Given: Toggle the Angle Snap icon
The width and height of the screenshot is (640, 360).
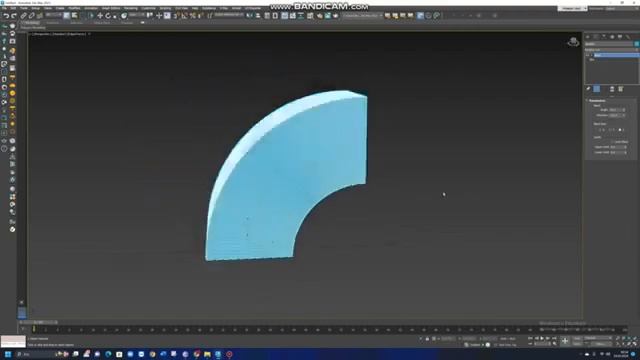Looking at the screenshot, I should click(184, 16).
